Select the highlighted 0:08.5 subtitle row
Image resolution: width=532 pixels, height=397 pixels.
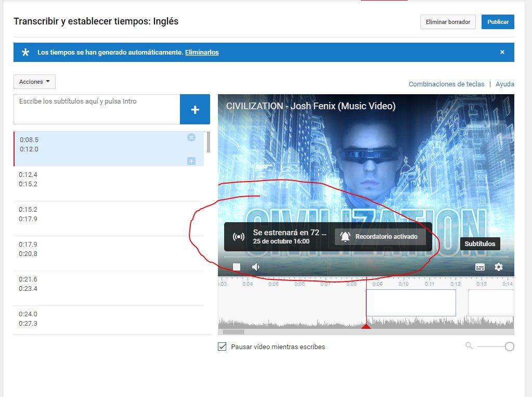[109, 149]
